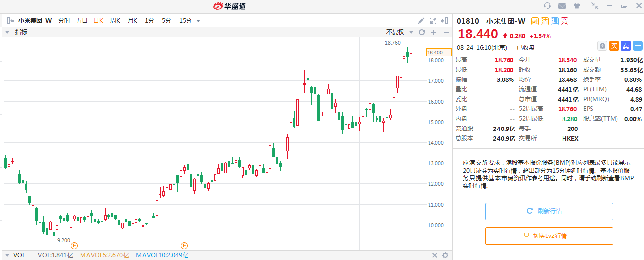Viewport: 644px width, 260px height.
Task: Click the 通 stock connect tag icon
Action: 555,21
